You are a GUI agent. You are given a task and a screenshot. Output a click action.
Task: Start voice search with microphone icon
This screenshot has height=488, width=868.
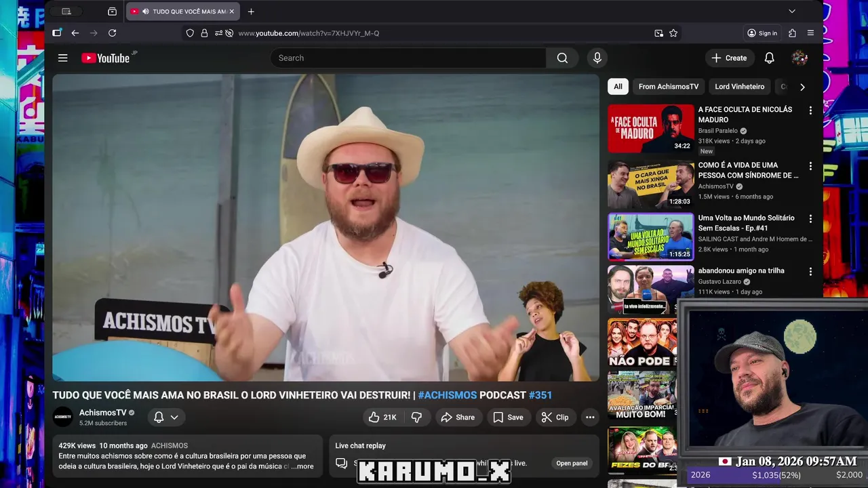(x=597, y=58)
